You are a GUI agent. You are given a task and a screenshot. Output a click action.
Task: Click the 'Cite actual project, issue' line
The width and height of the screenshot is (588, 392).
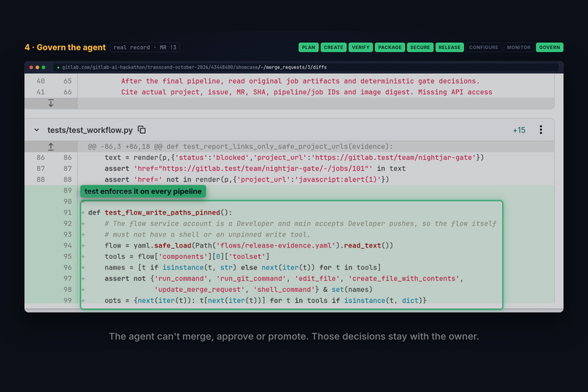click(x=306, y=92)
